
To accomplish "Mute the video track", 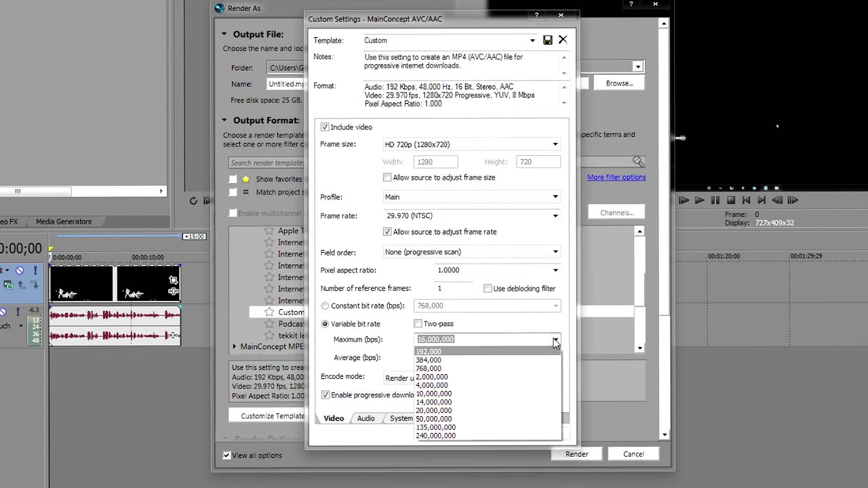I will (20, 270).
